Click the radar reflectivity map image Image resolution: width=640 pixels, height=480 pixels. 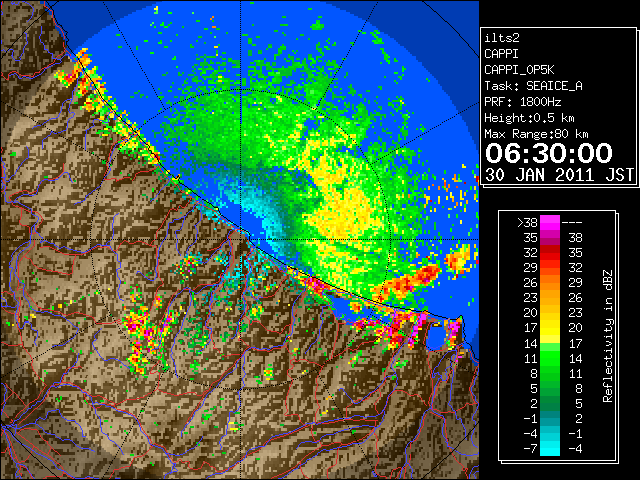coord(240,240)
